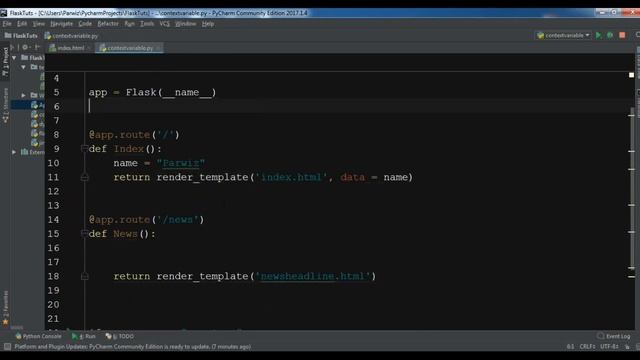Open the run configuration dropdown contextvariable
Image resolution: width=640 pixels, height=360 pixels.
coord(563,36)
